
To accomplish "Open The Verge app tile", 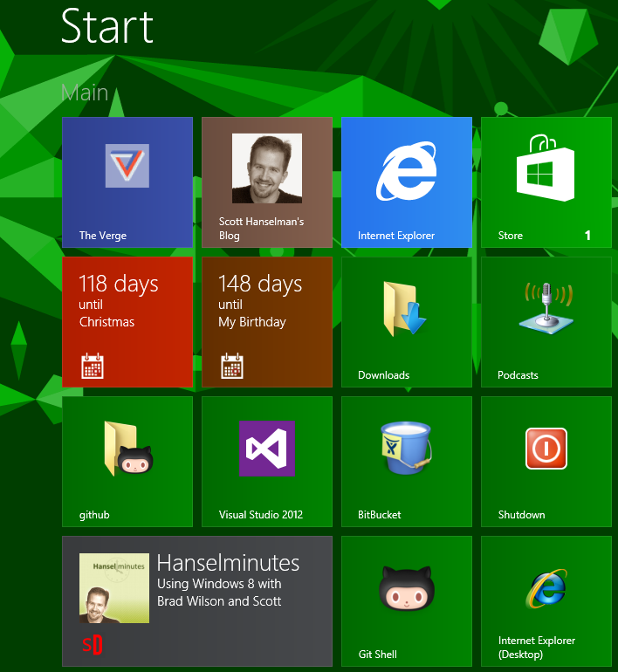I will (x=127, y=182).
